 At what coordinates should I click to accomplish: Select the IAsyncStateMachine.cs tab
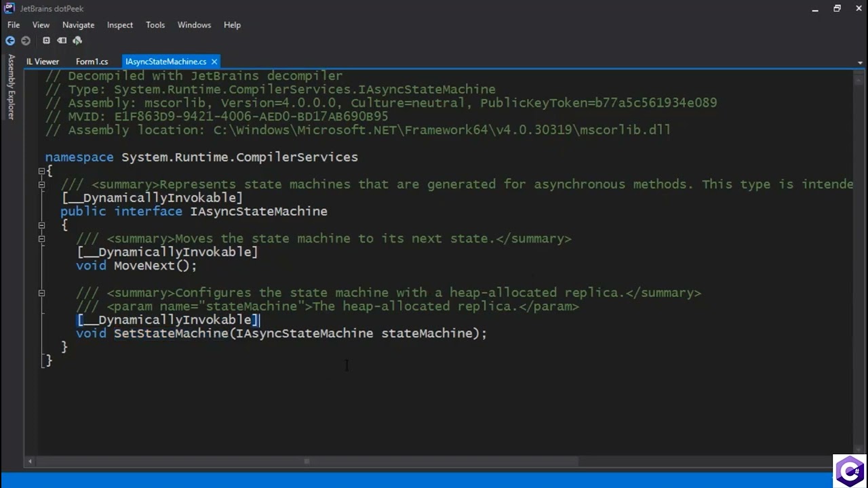click(x=165, y=62)
